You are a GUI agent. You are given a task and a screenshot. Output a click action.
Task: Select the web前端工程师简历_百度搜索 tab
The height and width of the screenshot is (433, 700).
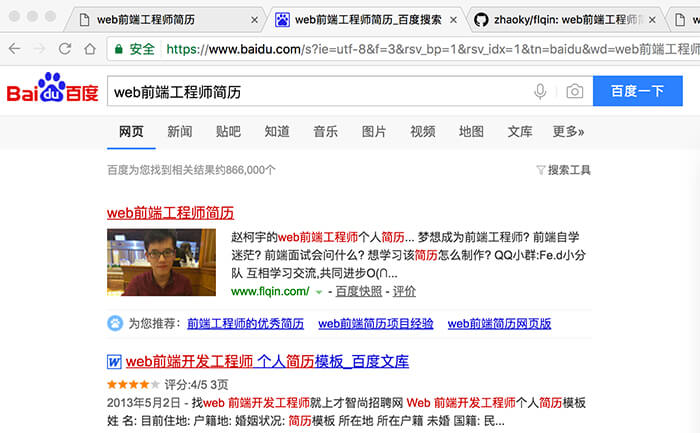[x=366, y=20]
